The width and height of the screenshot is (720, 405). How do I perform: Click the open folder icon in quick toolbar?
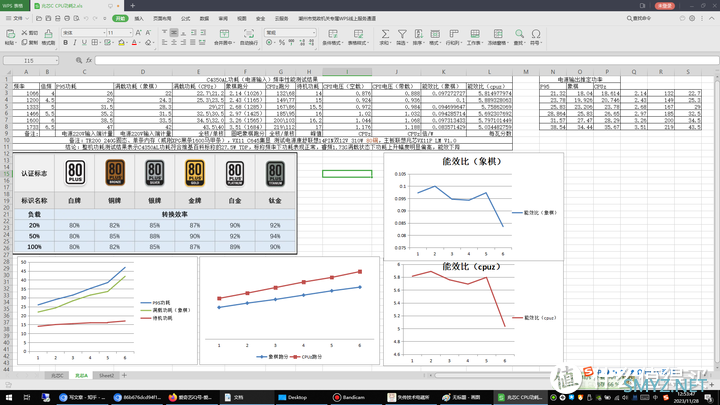point(39,18)
